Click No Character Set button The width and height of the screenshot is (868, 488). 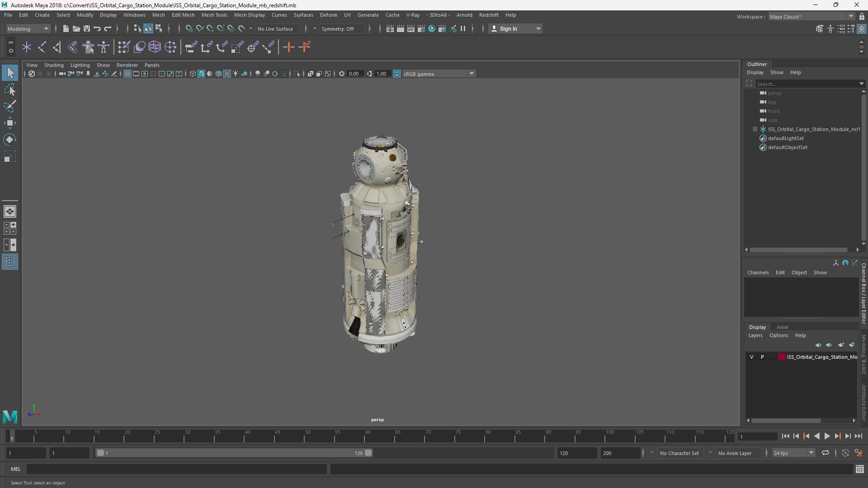(679, 453)
